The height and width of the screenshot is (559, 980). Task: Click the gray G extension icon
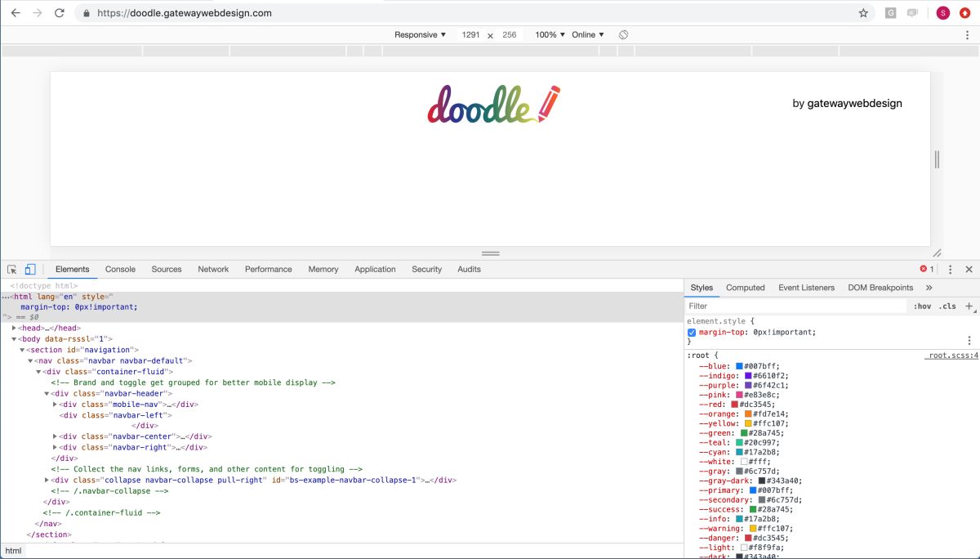point(891,13)
